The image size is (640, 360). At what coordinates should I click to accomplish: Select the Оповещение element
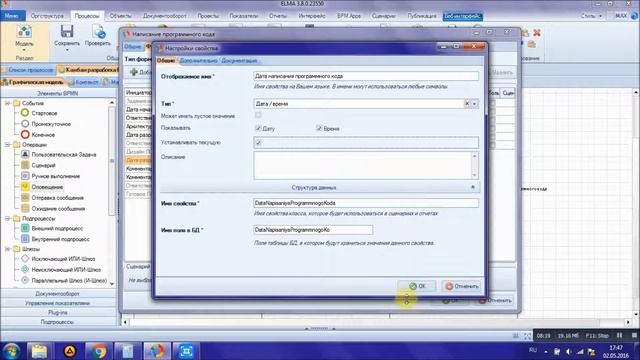click(47, 187)
